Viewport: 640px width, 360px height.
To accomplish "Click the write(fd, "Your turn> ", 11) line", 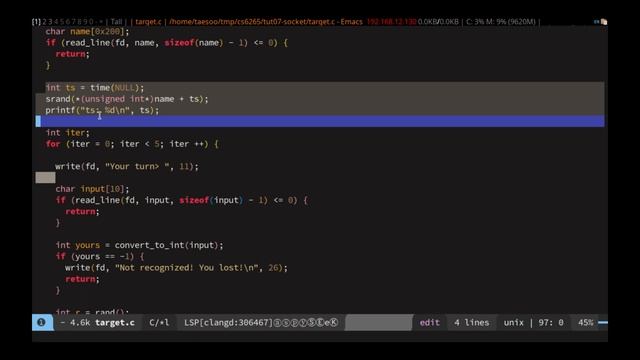I will 127,166.
